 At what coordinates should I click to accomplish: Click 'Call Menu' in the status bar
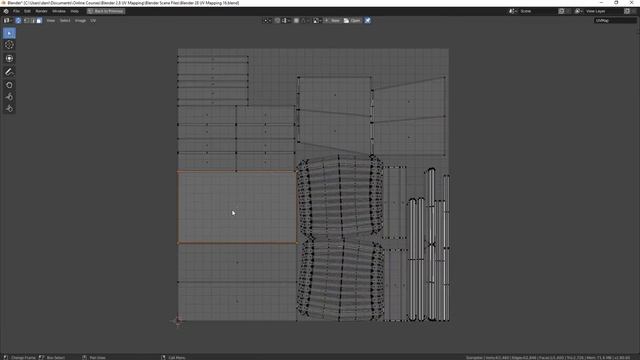pos(177,358)
